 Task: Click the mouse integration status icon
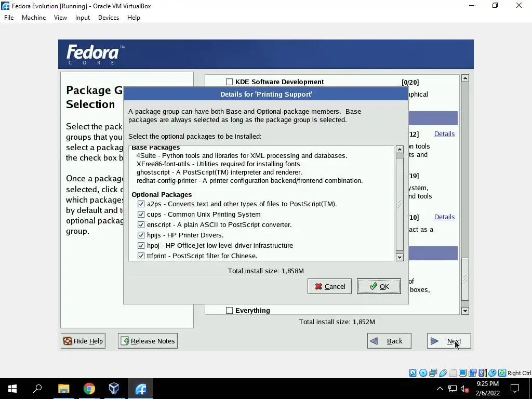pos(493,373)
